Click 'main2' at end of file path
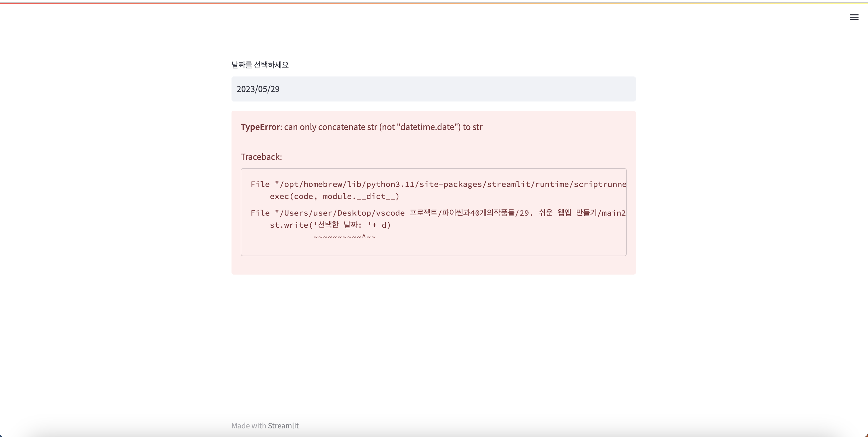Screen dimensions: 868x437 click(614, 213)
